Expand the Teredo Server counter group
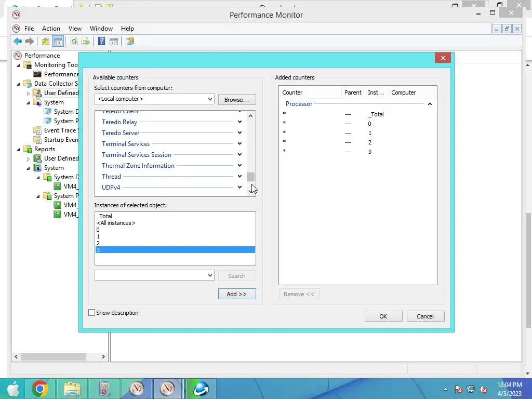Image resolution: width=532 pixels, height=399 pixels. click(x=240, y=132)
